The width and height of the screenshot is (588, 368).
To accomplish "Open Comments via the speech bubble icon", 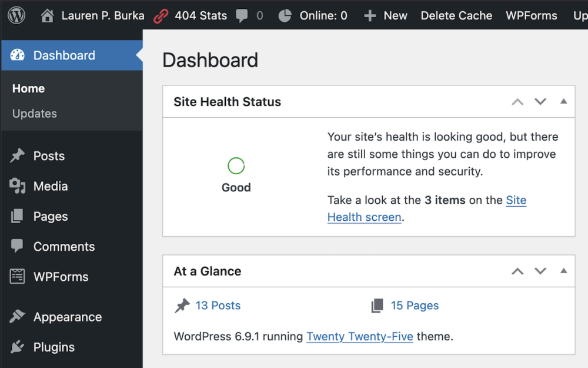I will click(x=18, y=246).
